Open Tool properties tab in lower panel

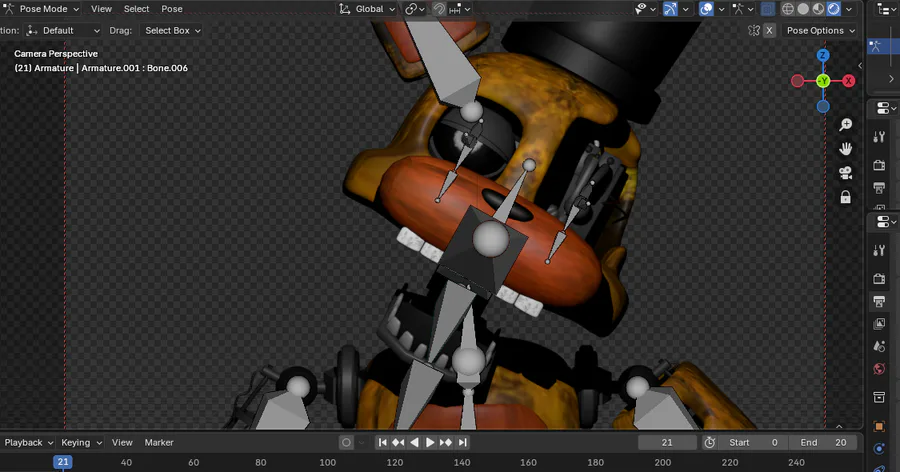(x=879, y=250)
